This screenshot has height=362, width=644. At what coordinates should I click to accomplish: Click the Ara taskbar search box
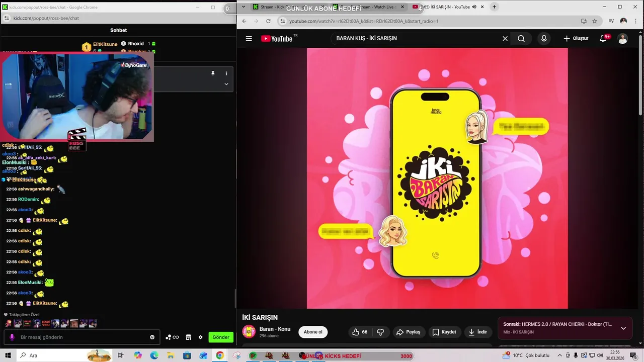[65, 355]
